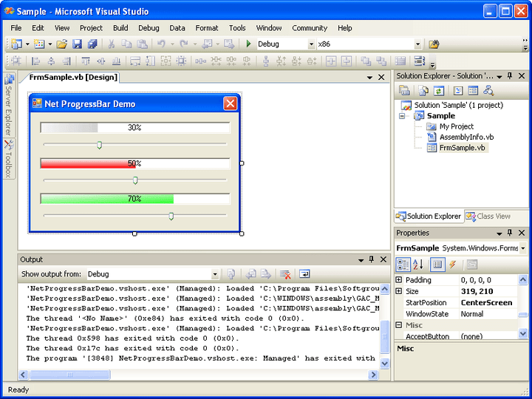Expand the Size property row

[399, 291]
